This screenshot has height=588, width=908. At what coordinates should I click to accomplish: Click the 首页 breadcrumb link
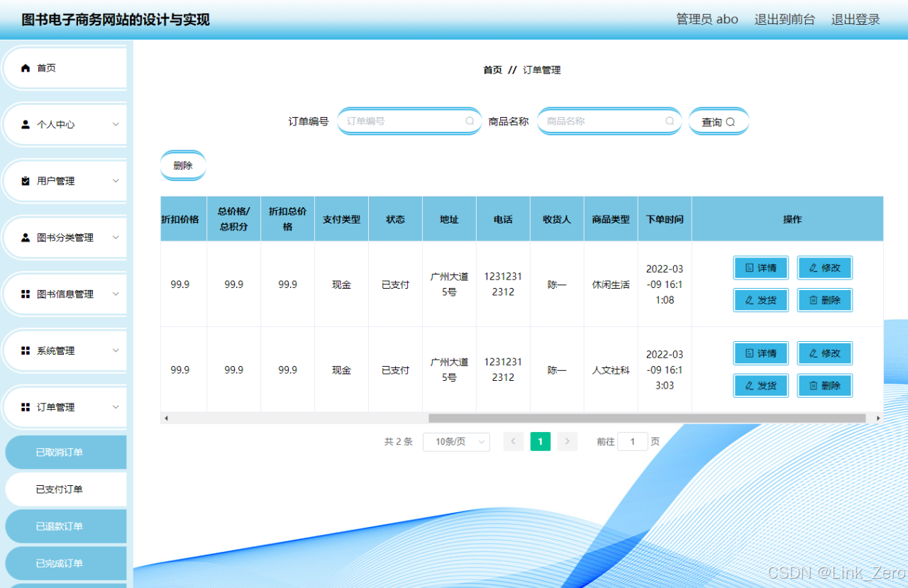tap(492, 70)
